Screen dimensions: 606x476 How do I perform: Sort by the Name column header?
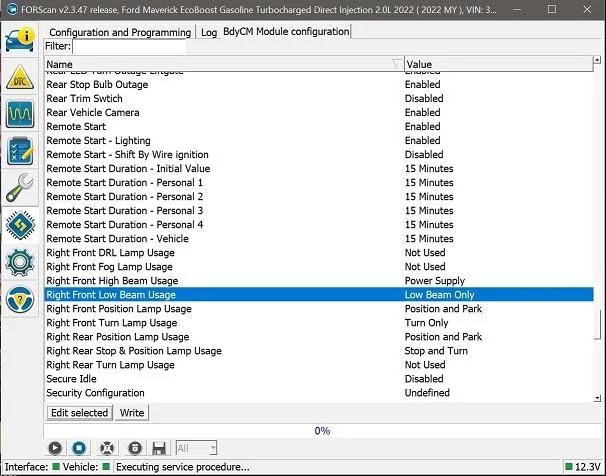pos(224,64)
